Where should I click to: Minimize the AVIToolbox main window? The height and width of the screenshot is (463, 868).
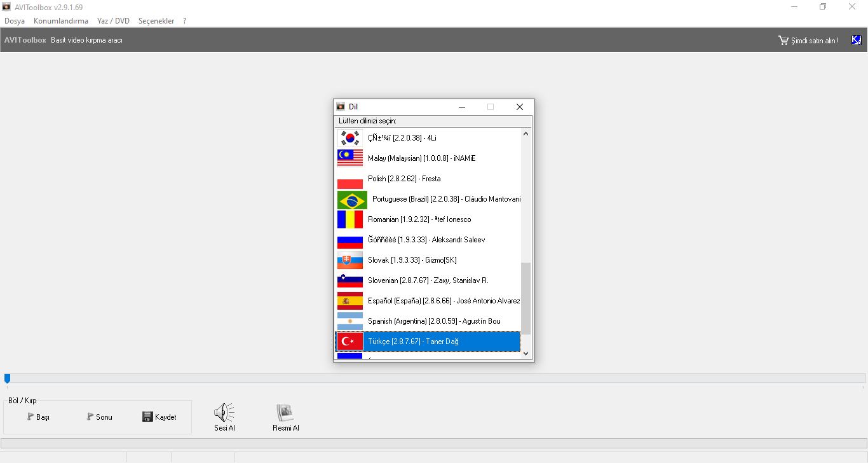(x=794, y=6)
